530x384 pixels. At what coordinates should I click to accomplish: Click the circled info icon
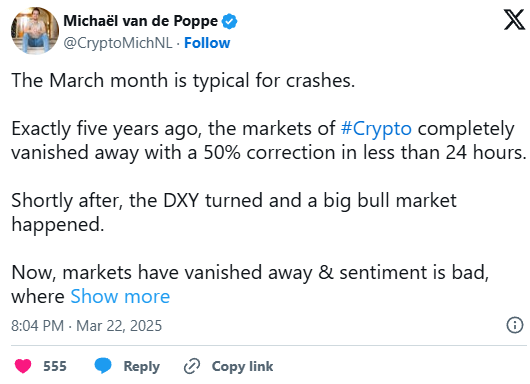point(515,325)
